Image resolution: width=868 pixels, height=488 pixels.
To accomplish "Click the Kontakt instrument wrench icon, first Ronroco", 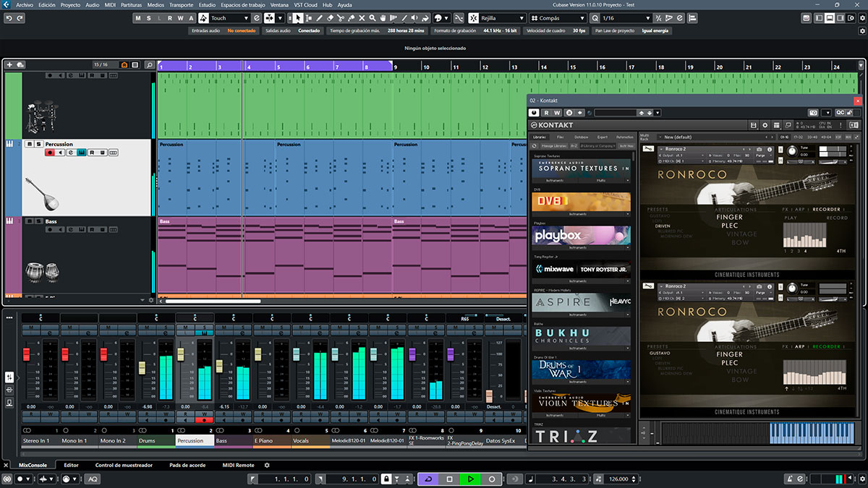I will (x=647, y=150).
